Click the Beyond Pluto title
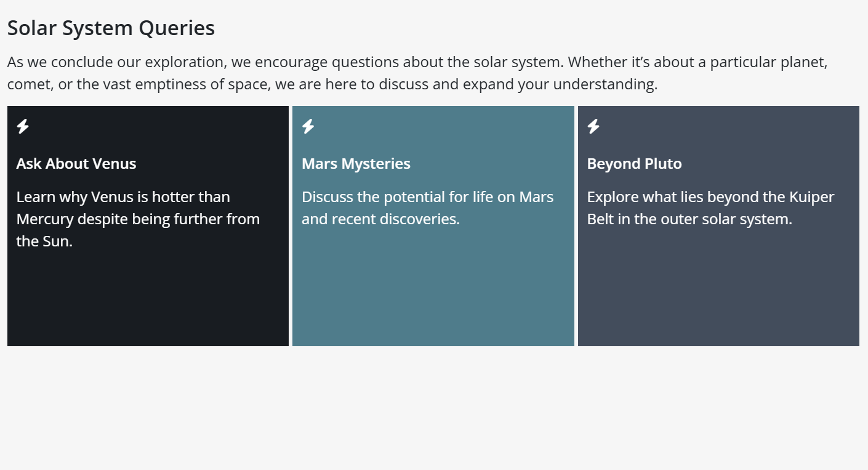Viewport: 868px width, 470px height. click(634, 163)
